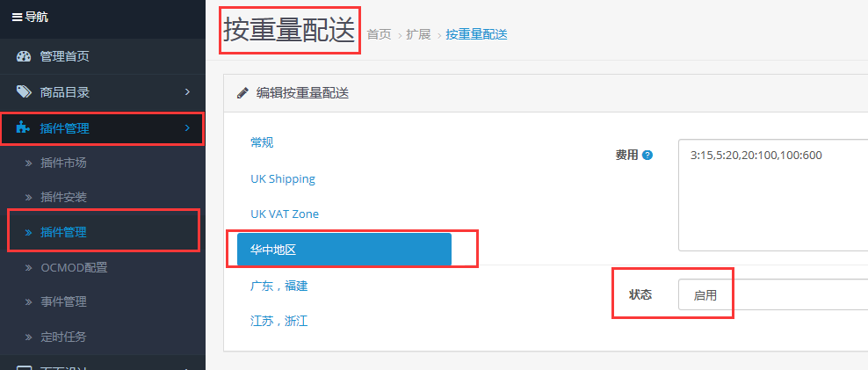The height and width of the screenshot is (370, 868).
Task: Click the dashboard icon beside 管理首页
Action: tap(24, 56)
